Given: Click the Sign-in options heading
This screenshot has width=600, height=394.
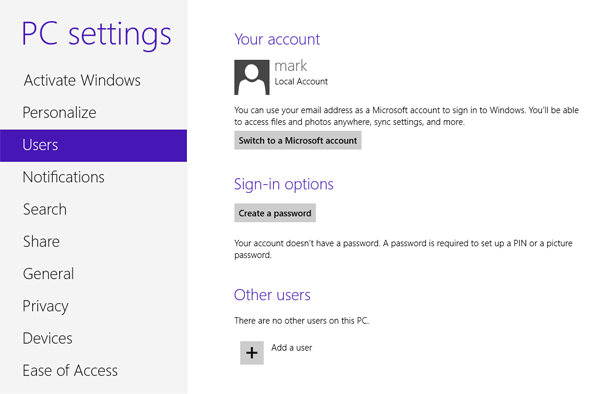Looking at the screenshot, I should tap(284, 184).
